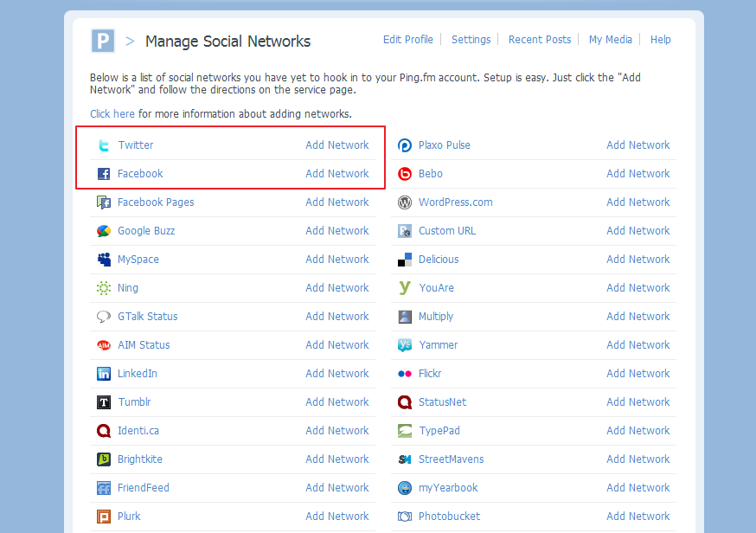
Task: Open the Help page
Action: point(660,40)
